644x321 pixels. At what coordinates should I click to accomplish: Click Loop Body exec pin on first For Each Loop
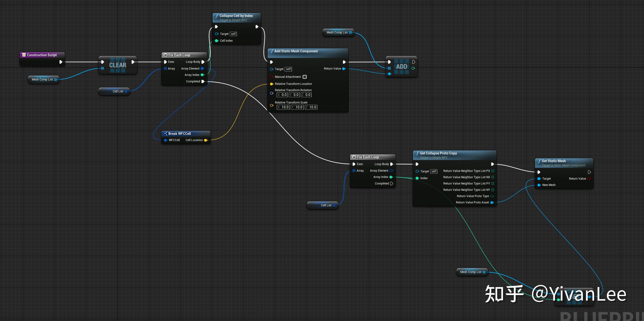coord(203,62)
